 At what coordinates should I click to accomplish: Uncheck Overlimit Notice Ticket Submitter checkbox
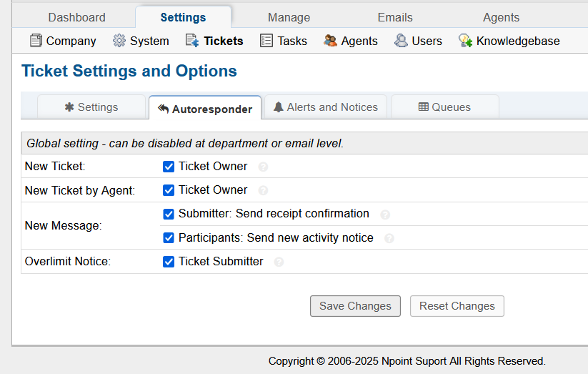(x=169, y=261)
